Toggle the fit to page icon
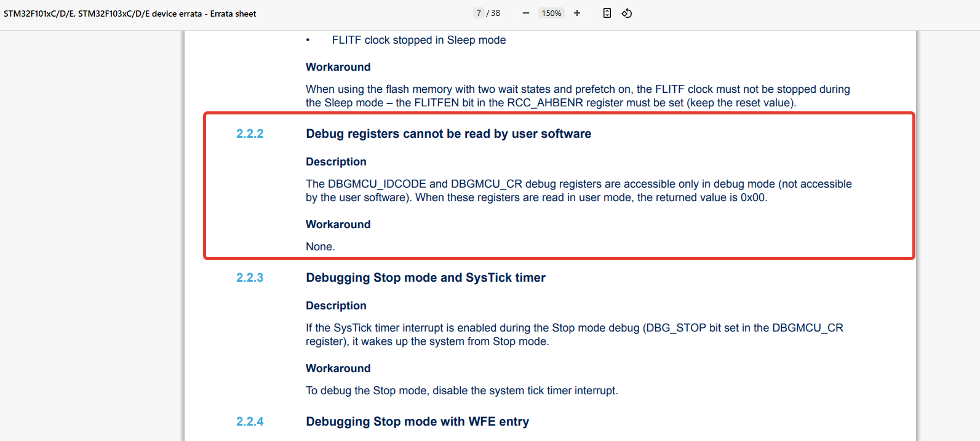Screen dimensions: 980x441 (x=607, y=13)
